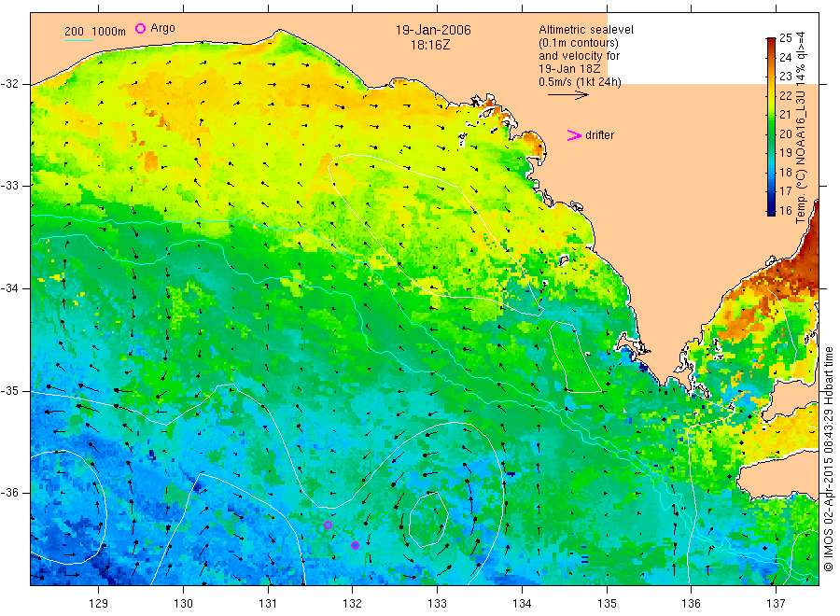The height and width of the screenshot is (616, 840).
Task: Select the upper Argo float marker near 131.7
Action: pos(328,525)
